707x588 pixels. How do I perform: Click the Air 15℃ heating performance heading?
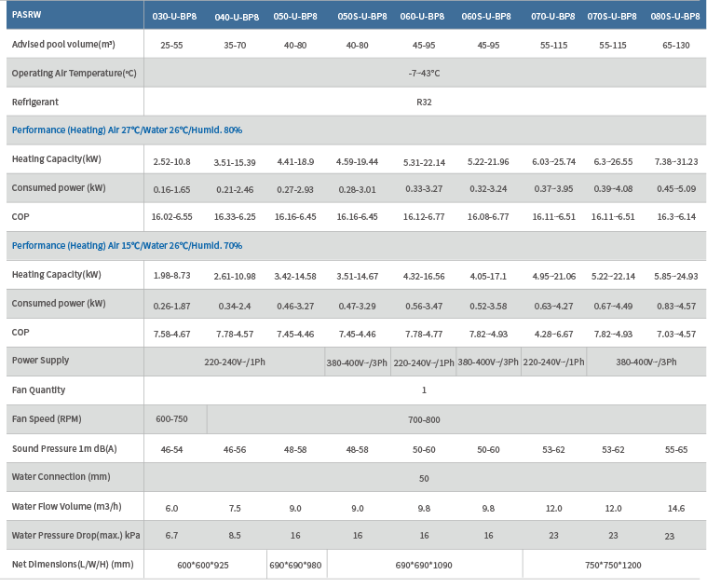click(x=127, y=246)
